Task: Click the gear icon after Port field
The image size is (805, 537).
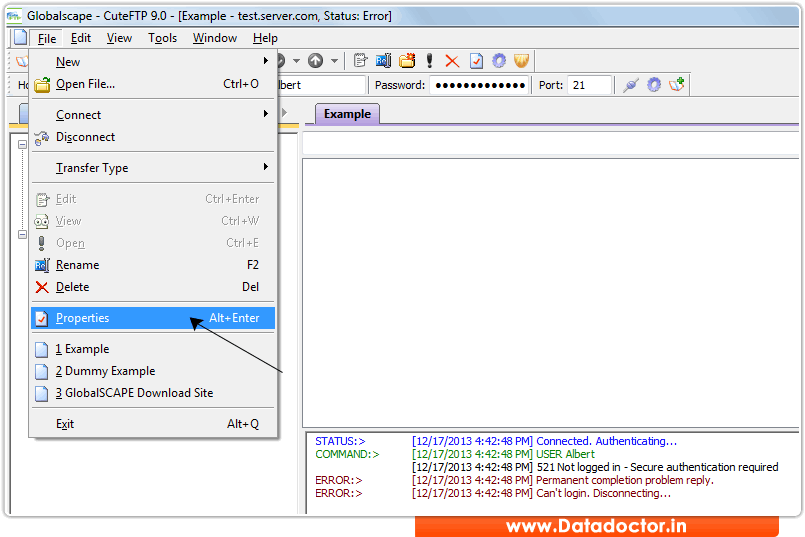Action: coord(654,85)
